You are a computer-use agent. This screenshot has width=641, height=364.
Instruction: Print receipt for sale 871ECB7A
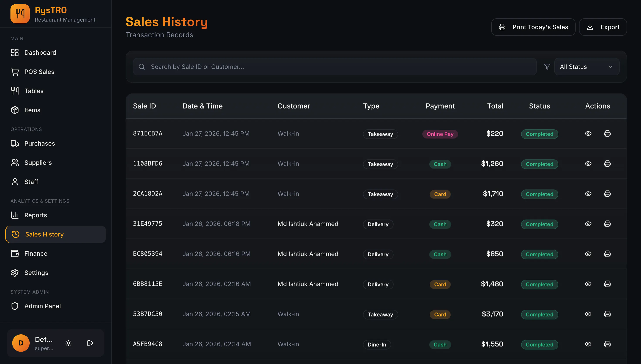607,133
